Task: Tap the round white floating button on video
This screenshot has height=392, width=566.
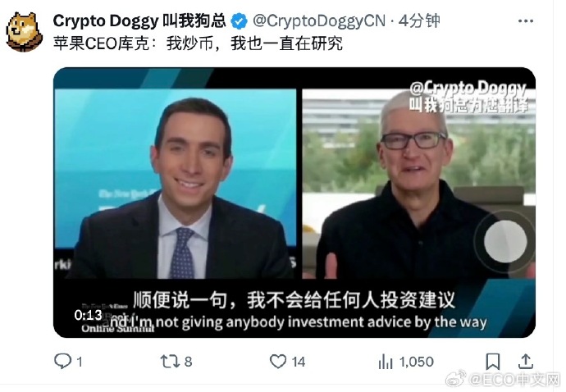Action: (x=505, y=241)
